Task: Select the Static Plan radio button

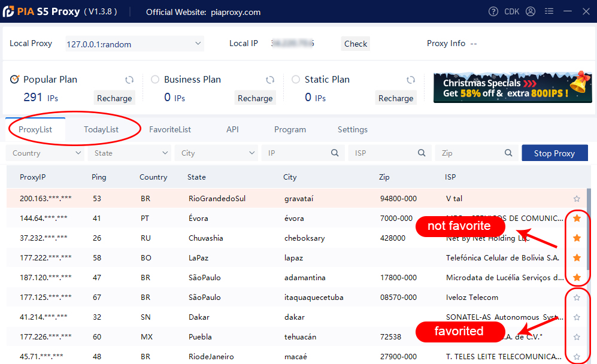Action: (295, 79)
